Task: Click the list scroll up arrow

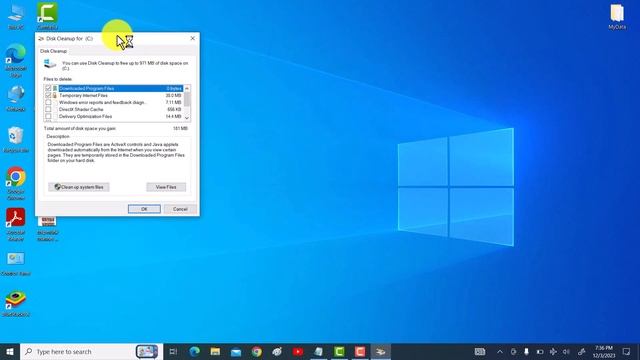Action: click(x=187, y=88)
